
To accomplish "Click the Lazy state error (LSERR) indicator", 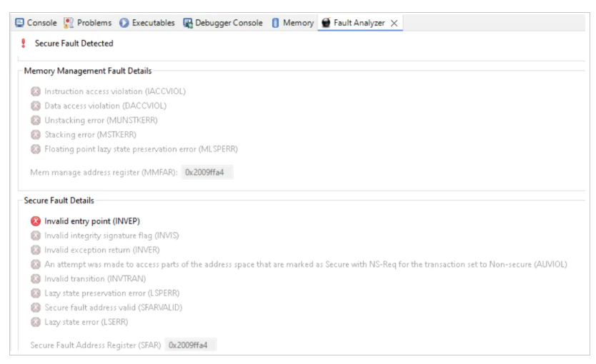I will pos(36,321).
